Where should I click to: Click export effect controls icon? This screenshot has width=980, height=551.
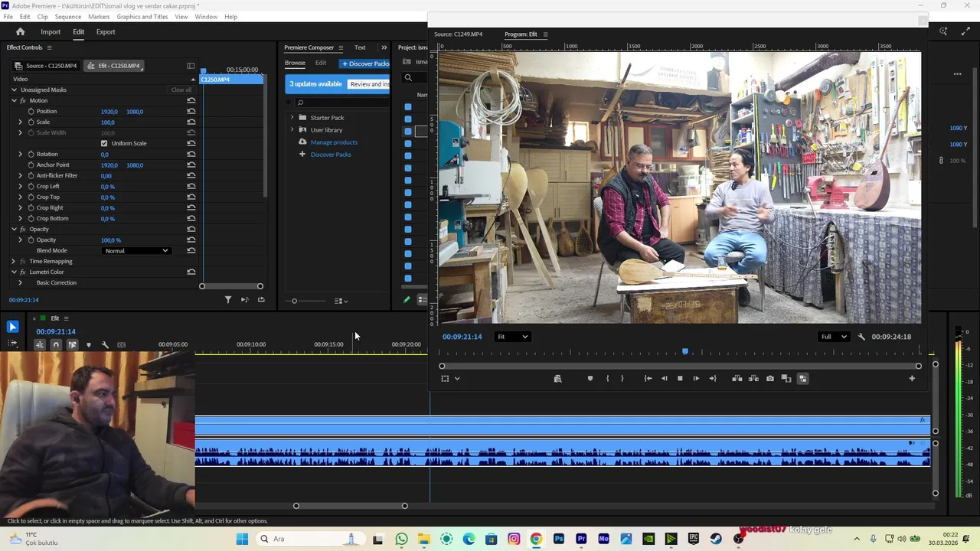click(x=261, y=300)
